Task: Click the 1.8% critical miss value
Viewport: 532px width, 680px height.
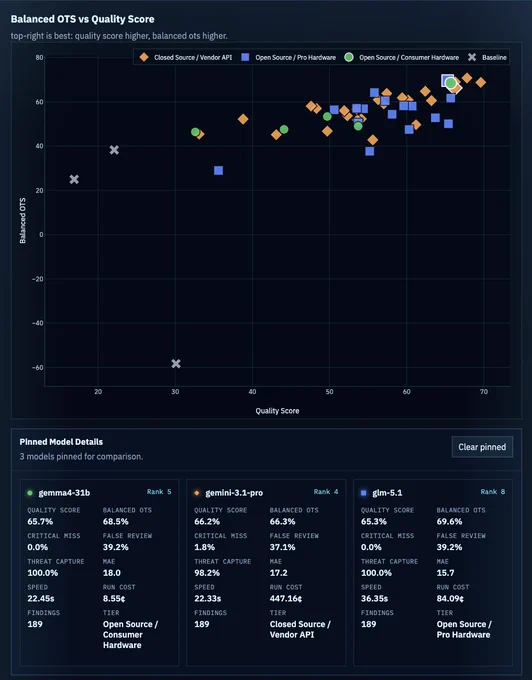Action: tap(204, 547)
